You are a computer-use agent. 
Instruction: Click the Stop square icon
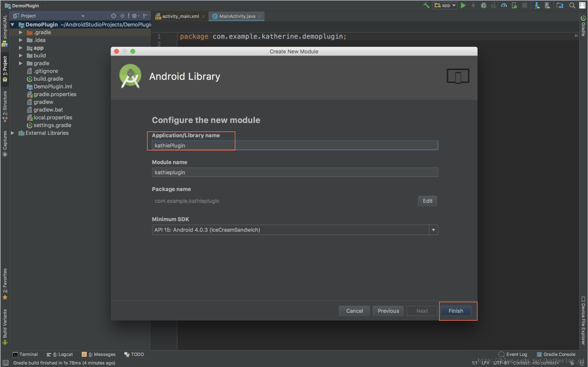coord(525,5)
